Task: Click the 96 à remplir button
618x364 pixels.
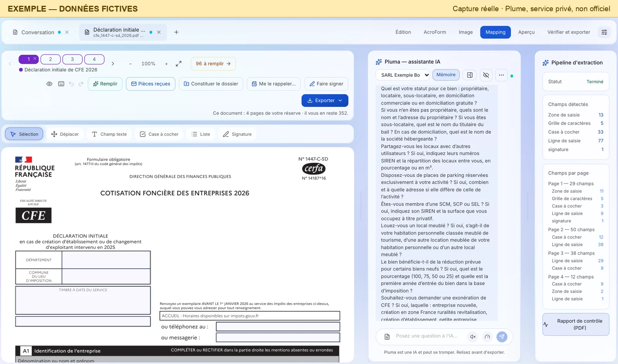Action: point(213,64)
